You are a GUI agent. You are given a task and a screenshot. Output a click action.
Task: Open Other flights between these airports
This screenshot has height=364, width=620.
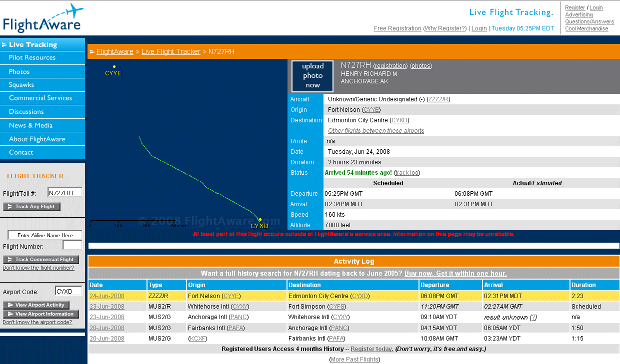[x=376, y=131]
